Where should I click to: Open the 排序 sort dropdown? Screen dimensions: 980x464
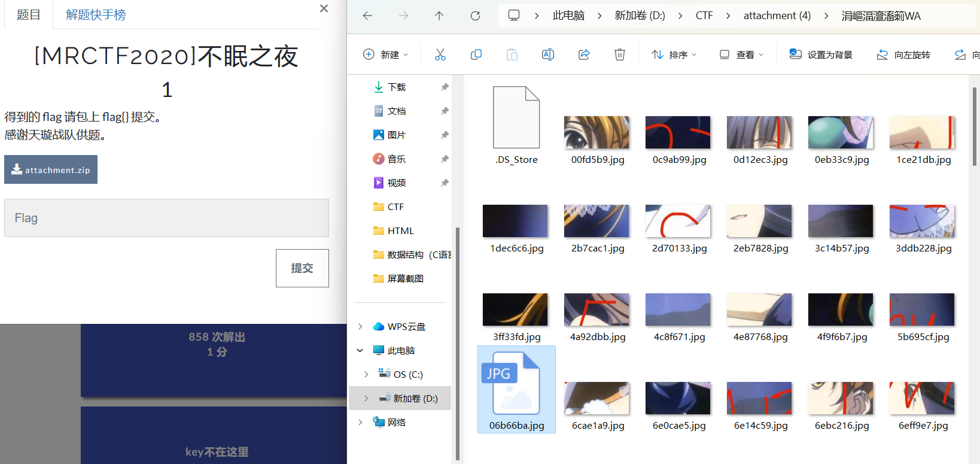(674, 54)
